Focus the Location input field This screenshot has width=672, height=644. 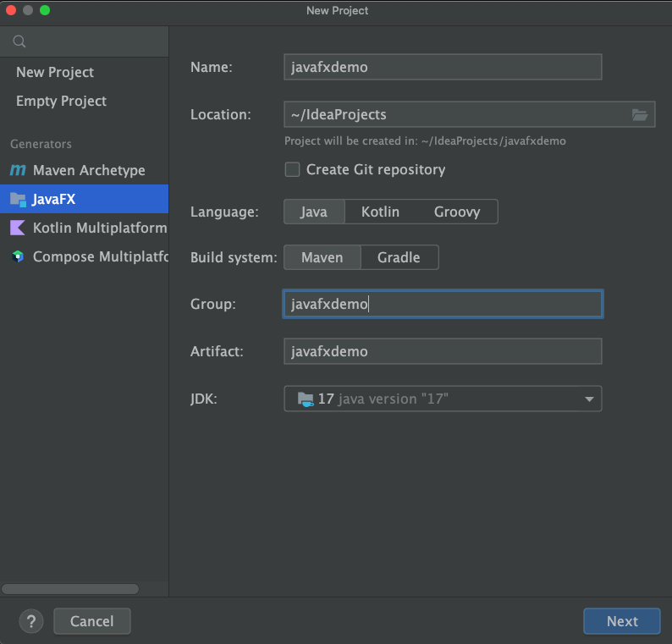pyautogui.click(x=456, y=114)
